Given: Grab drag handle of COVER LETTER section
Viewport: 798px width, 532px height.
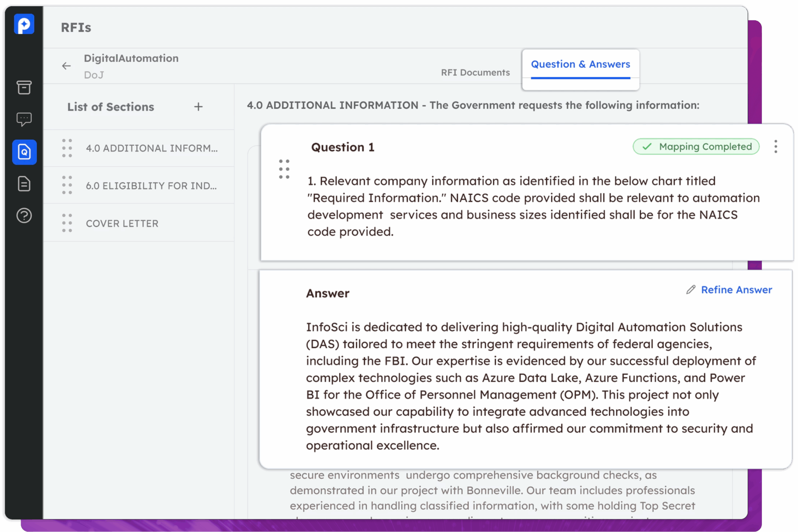Looking at the screenshot, I should (x=67, y=223).
